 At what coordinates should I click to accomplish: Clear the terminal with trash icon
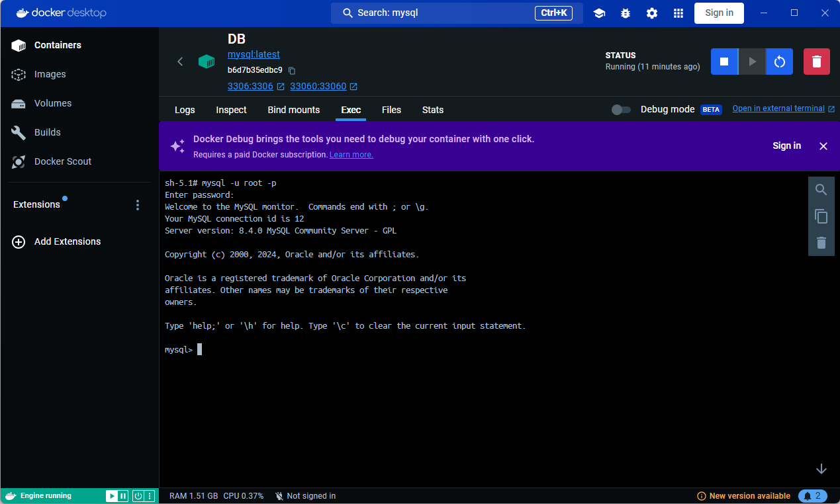tap(821, 243)
